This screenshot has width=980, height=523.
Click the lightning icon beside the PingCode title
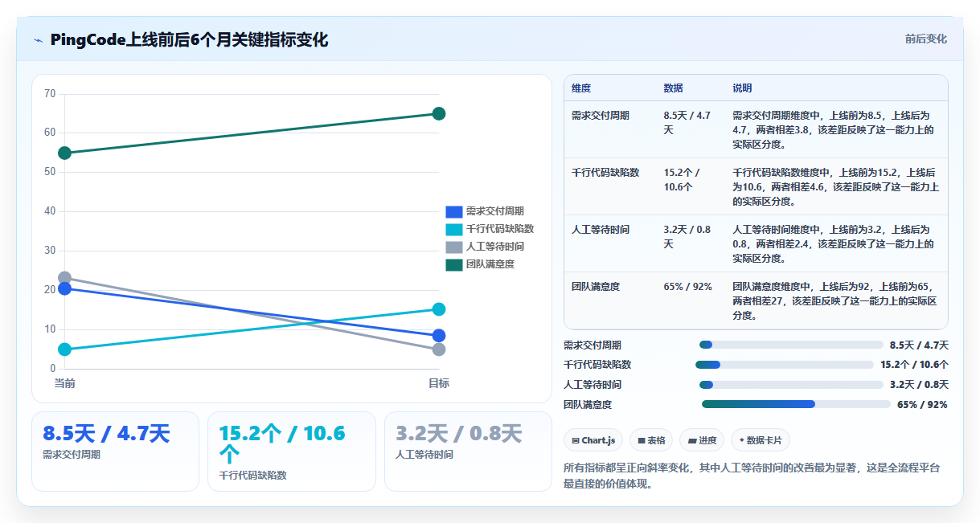pos(38,40)
